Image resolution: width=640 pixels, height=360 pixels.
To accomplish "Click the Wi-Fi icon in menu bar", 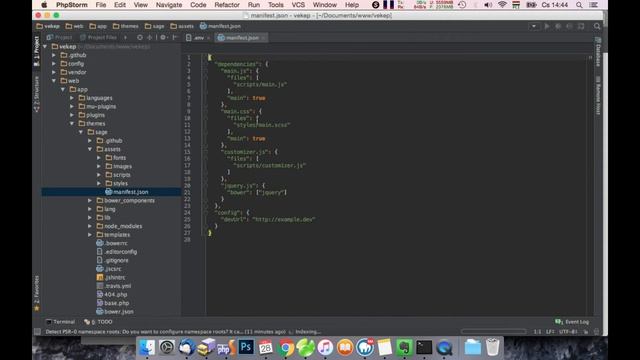I will [x=502, y=5].
